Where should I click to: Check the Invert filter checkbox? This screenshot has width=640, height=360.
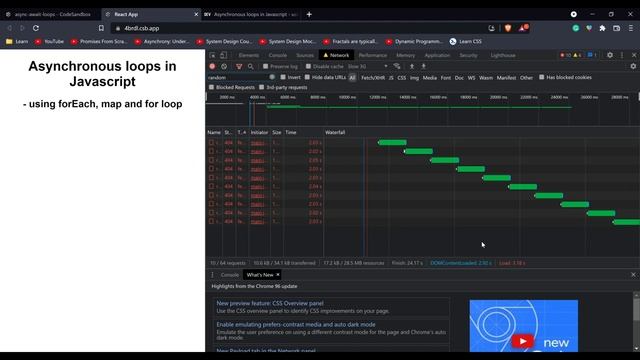pyautogui.click(x=283, y=77)
